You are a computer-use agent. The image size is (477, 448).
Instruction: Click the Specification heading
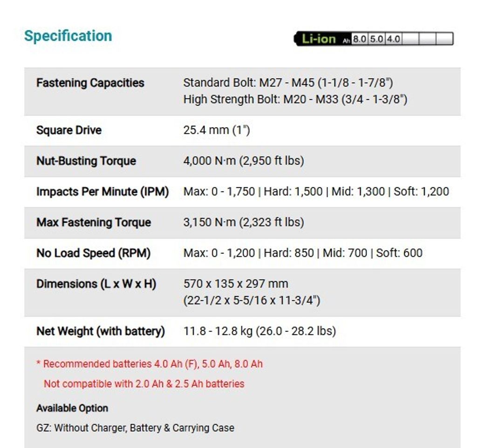point(68,36)
